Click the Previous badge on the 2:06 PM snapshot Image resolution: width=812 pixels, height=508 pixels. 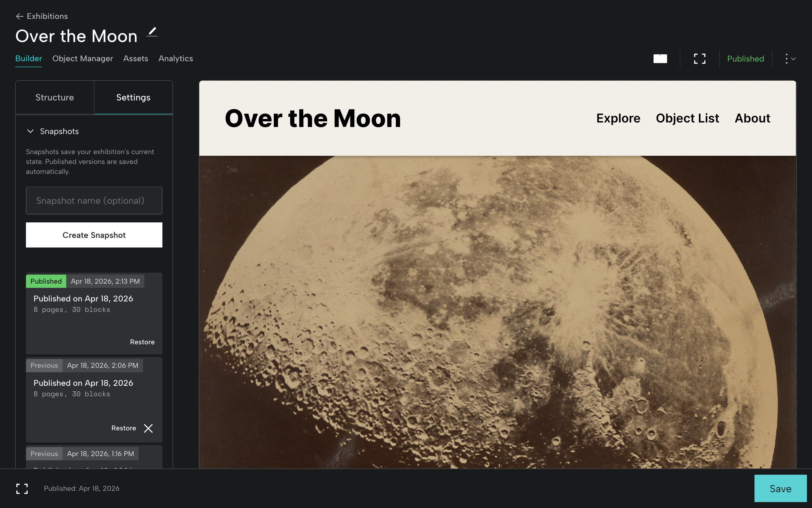click(44, 365)
